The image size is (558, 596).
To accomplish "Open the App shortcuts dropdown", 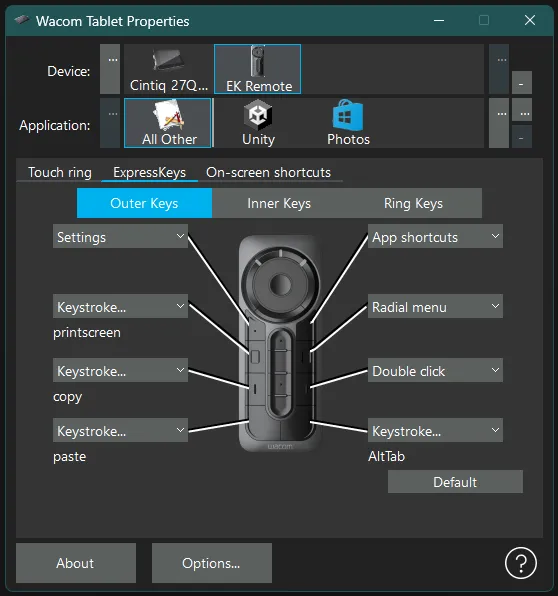I will (435, 236).
